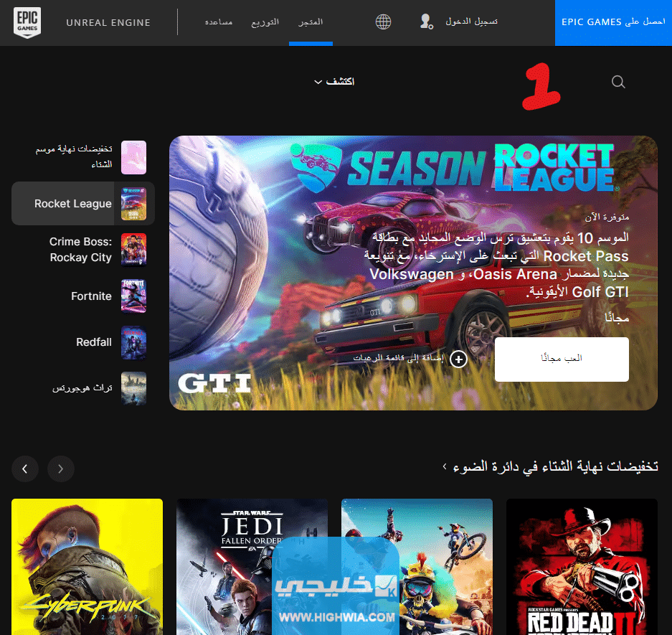Open the language globe icon
The image size is (672, 635).
(x=383, y=22)
